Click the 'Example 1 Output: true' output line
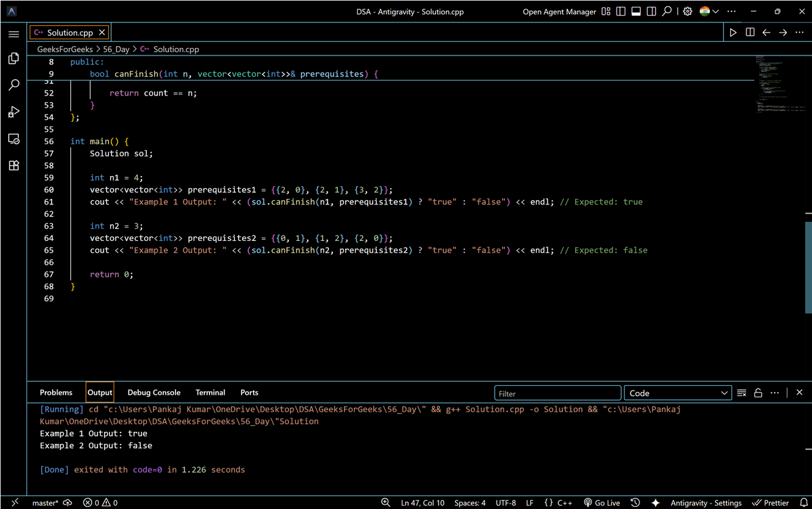The image size is (812, 509). pos(93,433)
